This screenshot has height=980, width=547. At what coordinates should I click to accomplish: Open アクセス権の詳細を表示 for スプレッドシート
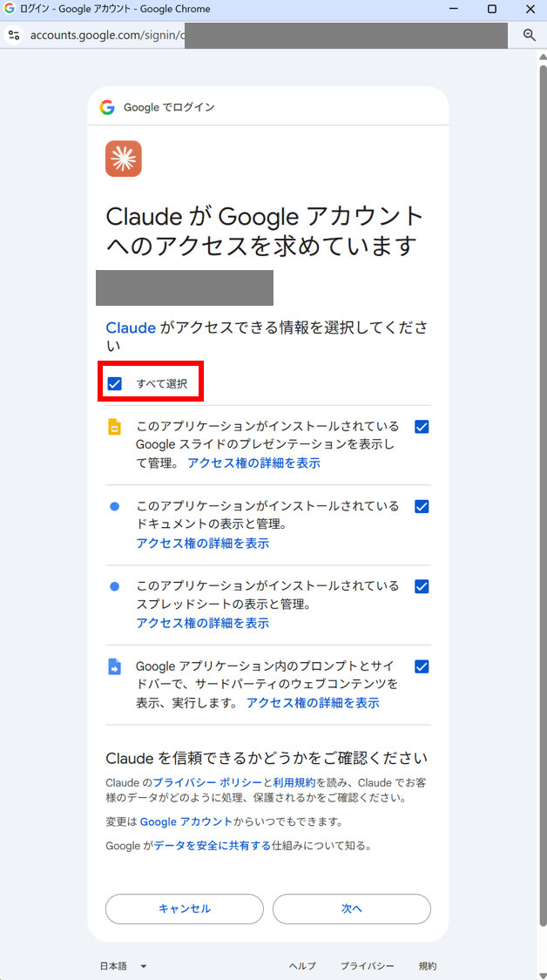[203, 623]
